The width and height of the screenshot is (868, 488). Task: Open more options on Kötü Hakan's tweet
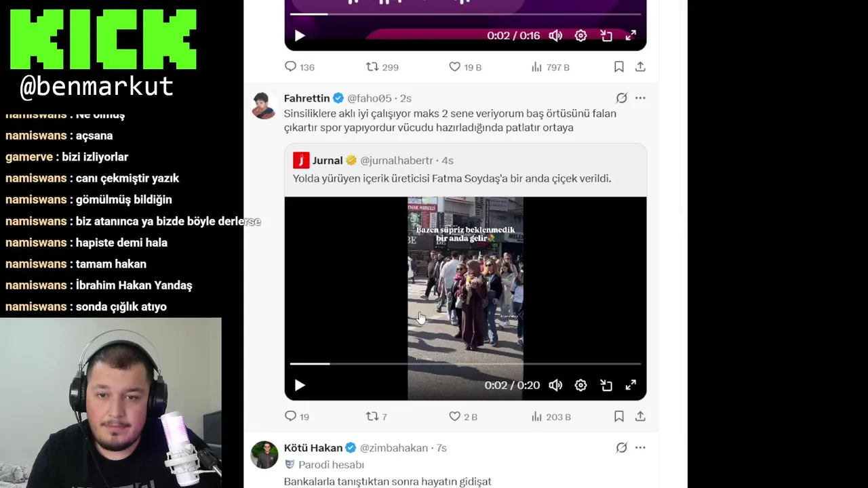click(640, 448)
